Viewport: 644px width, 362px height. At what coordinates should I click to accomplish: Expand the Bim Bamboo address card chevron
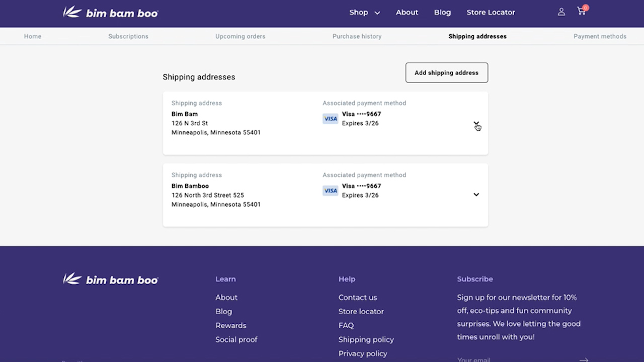coord(476,195)
